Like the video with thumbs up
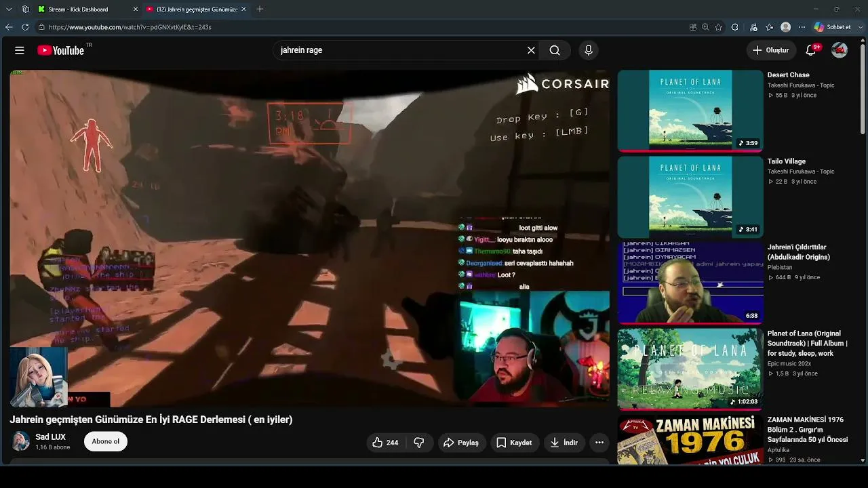868x488 pixels. [385, 443]
